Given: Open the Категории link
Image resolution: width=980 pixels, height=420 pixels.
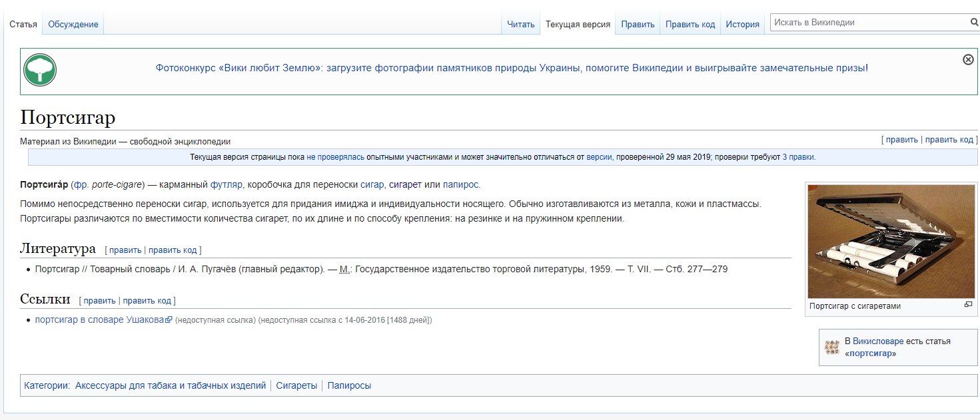Looking at the screenshot, I should tap(45, 385).
